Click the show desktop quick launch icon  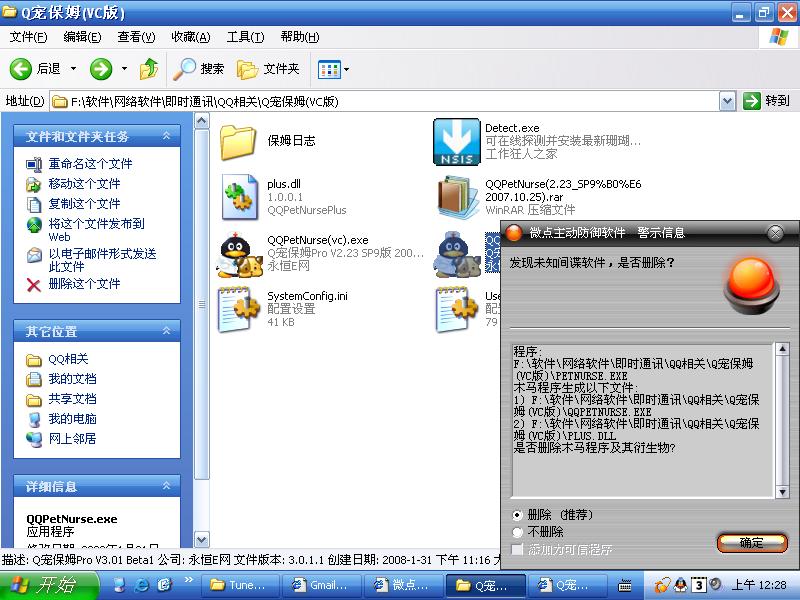(x=119, y=585)
